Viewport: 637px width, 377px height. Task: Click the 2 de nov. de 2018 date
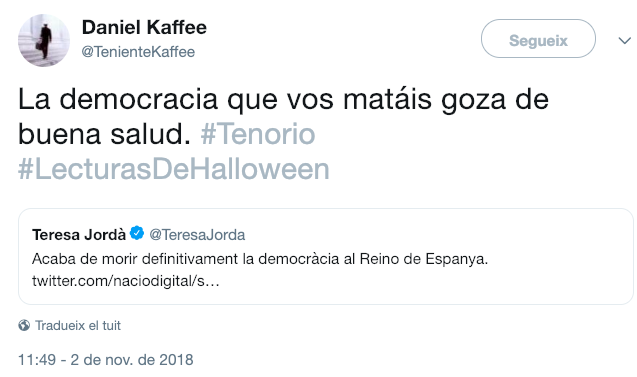pos(132,360)
